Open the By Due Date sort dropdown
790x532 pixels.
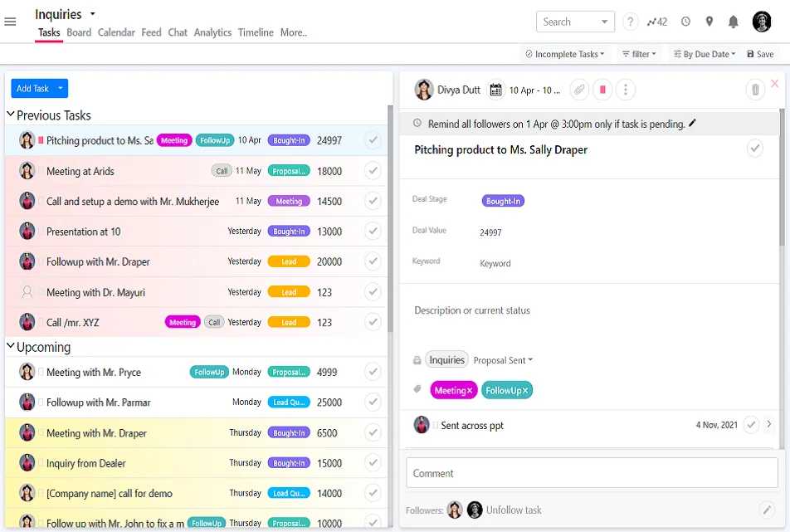tap(705, 54)
